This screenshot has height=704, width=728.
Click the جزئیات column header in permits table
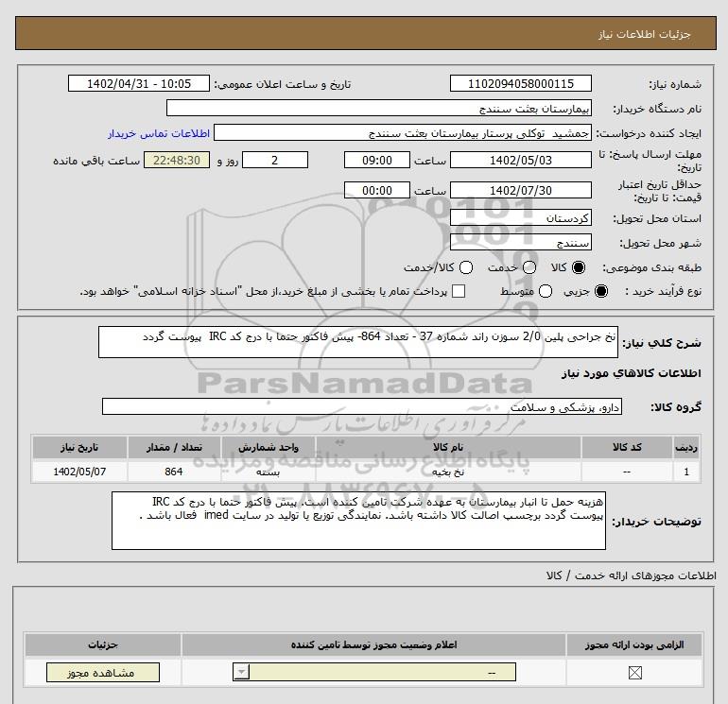103,645
